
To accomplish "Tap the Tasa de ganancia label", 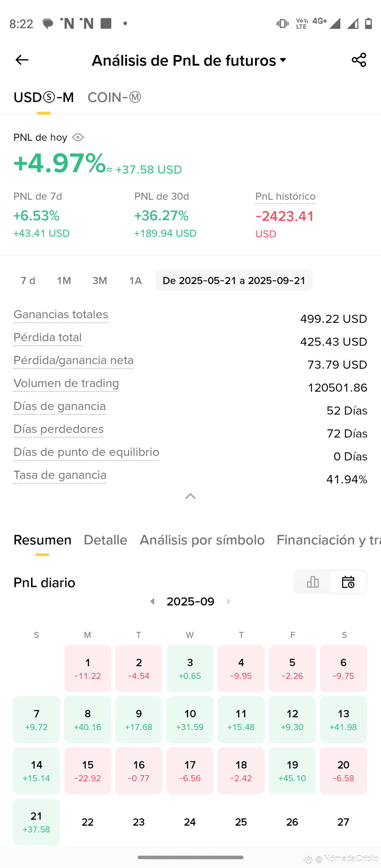I will (60, 475).
